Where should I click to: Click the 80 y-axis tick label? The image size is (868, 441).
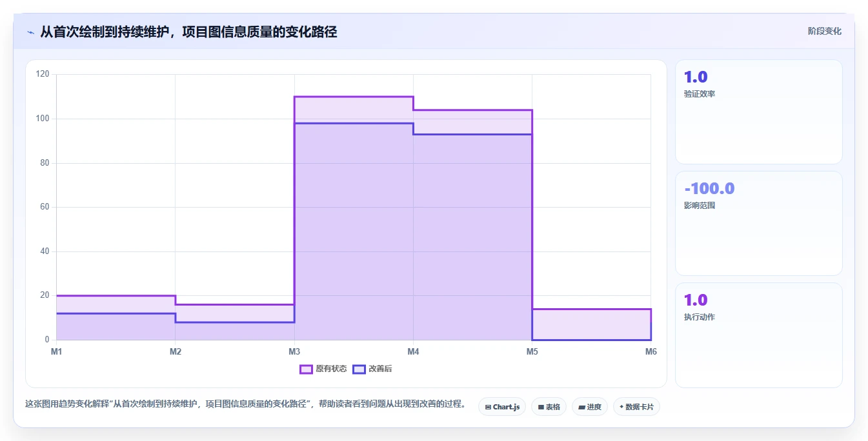pos(45,163)
